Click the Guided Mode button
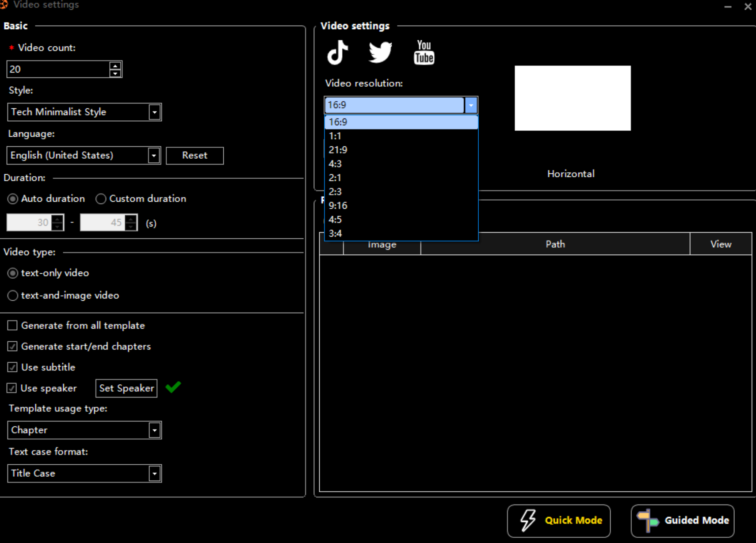Viewport: 756px width, 543px height. coord(683,520)
